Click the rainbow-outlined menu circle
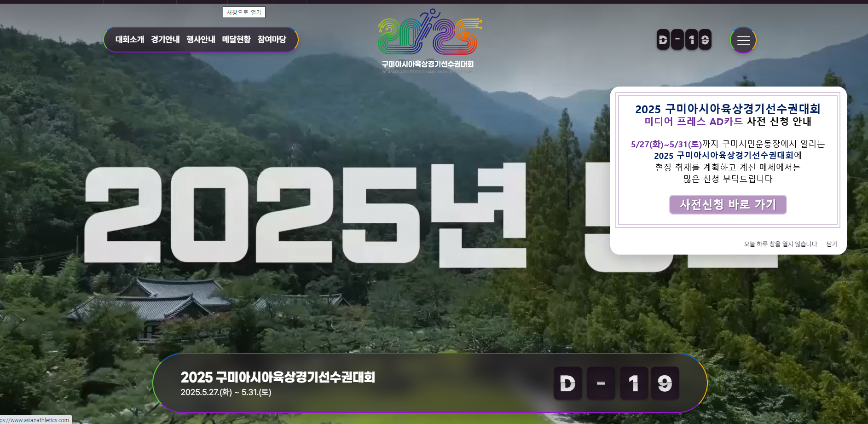 tap(743, 41)
